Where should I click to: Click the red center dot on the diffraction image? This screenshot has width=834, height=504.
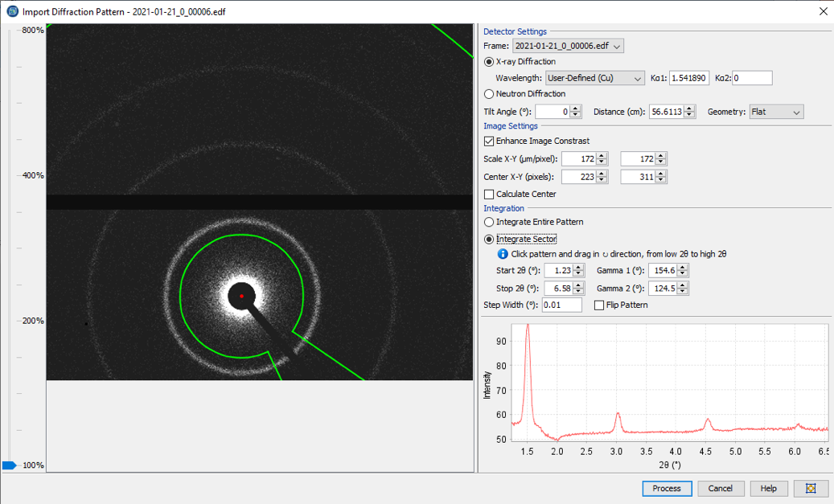point(241,296)
